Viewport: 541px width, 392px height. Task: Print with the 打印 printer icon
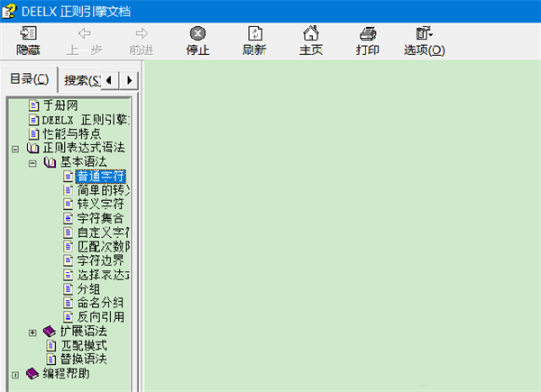(368, 33)
